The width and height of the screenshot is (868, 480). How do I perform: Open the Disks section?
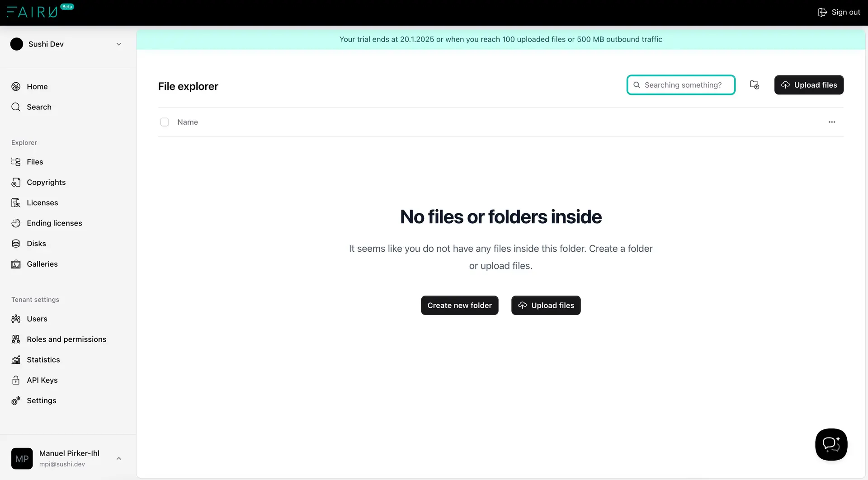(36, 243)
